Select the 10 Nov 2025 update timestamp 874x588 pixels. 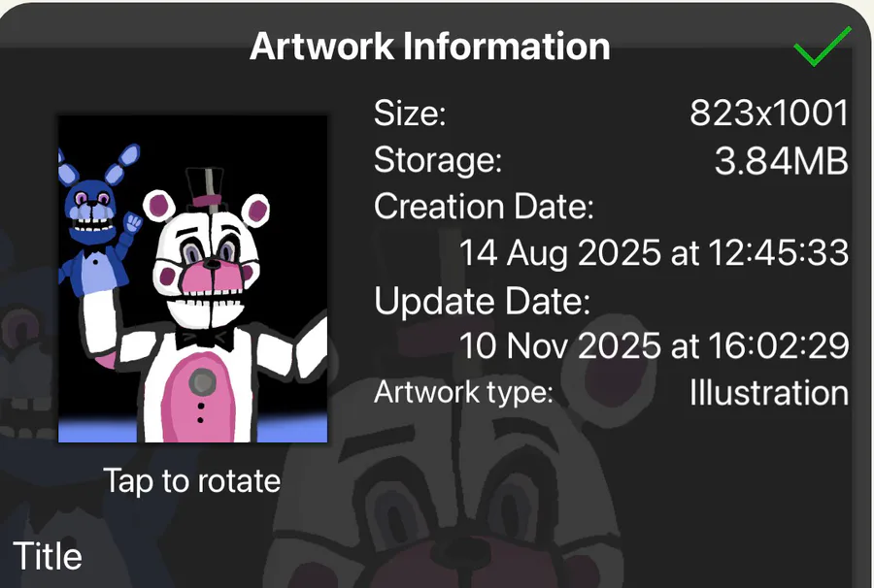coord(654,345)
